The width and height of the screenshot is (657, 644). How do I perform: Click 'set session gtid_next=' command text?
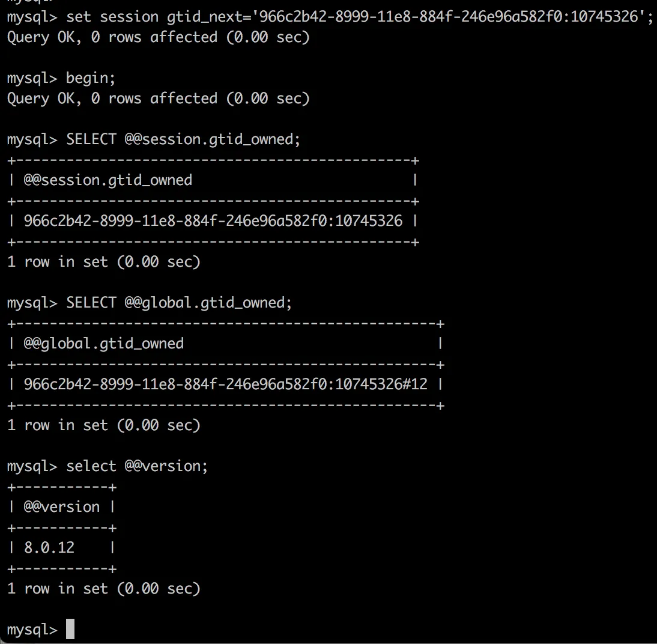[159, 16]
